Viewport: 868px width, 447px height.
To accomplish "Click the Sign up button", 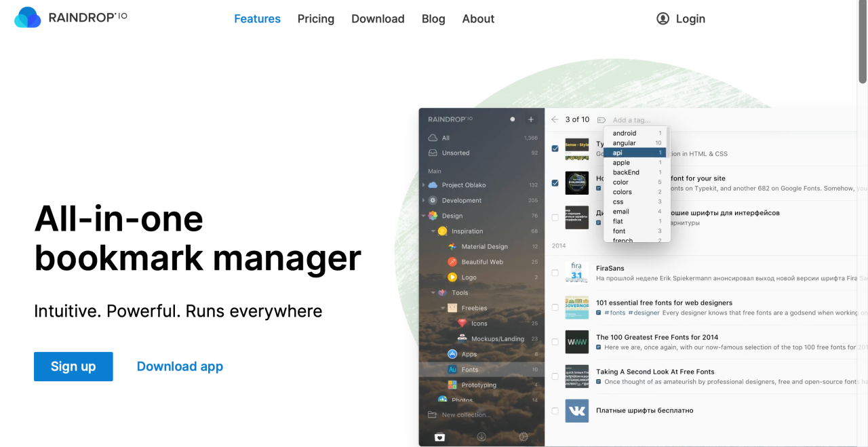I will [73, 366].
